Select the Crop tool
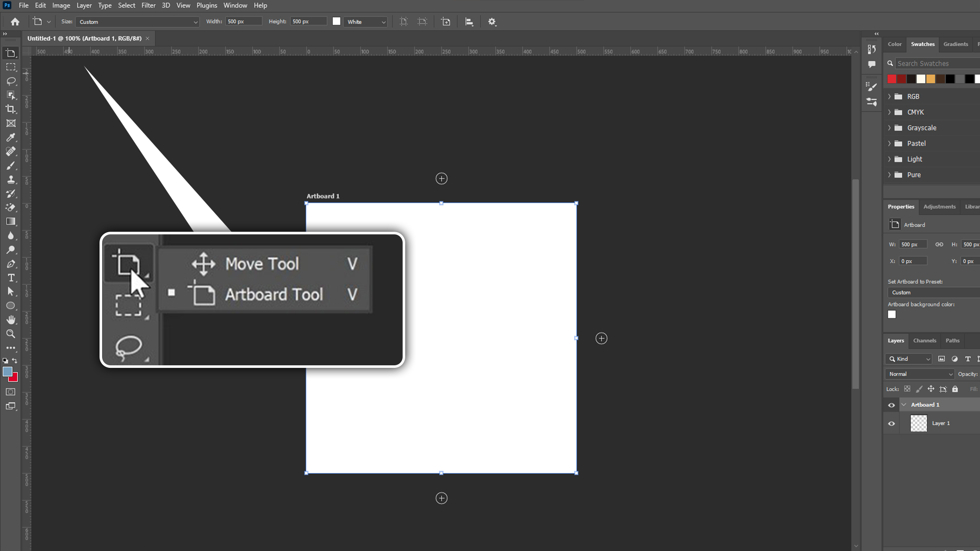Viewport: 980px width, 551px height. coord(11,109)
